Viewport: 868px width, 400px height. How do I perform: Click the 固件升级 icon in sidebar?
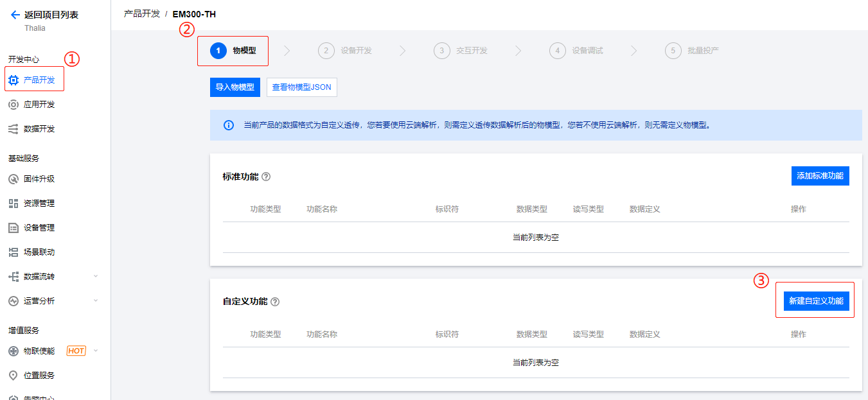(x=13, y=179)
